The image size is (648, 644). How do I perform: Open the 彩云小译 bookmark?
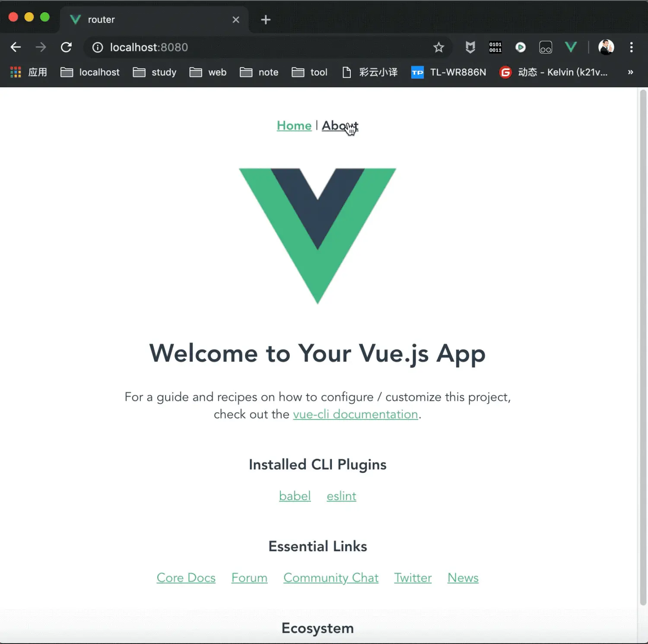pos(370,72)
